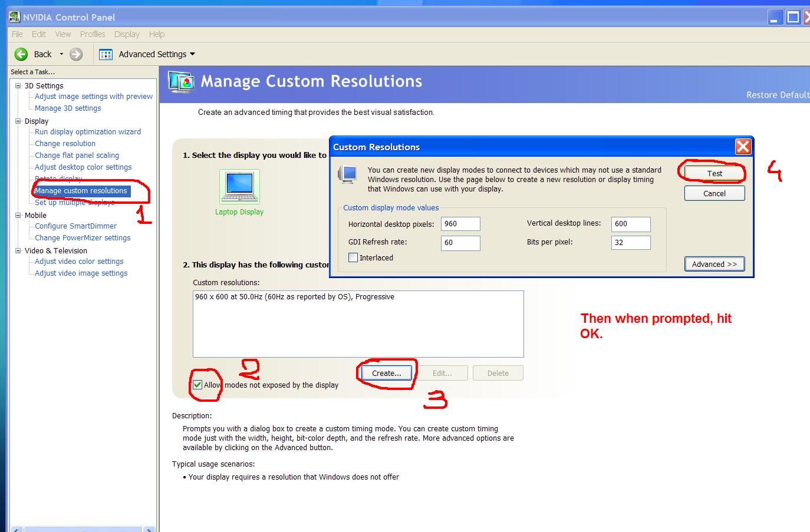The image size is (810, 532).
Task: Click the monitor icon in Custom Resolutions dialog
Action: (x=348, y=174)
